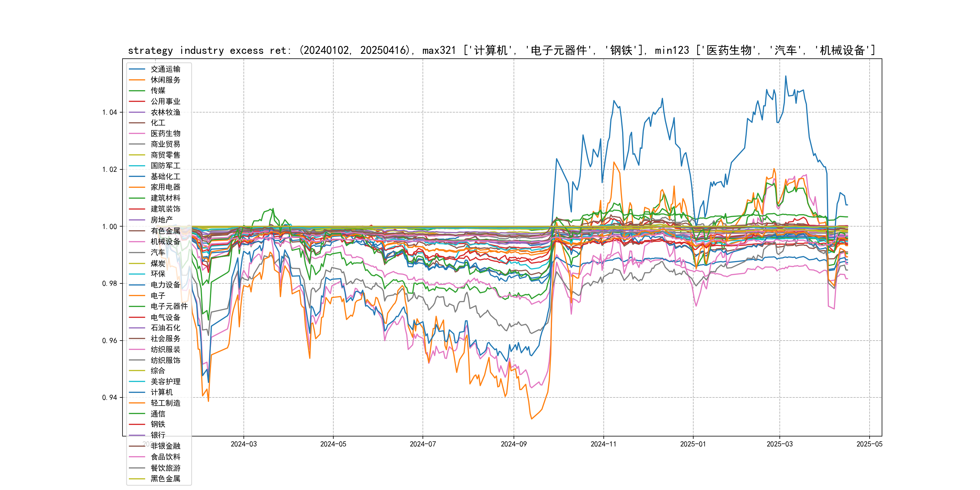
Task: Click the 家用电器 legend label
Action: pos(165,187)
